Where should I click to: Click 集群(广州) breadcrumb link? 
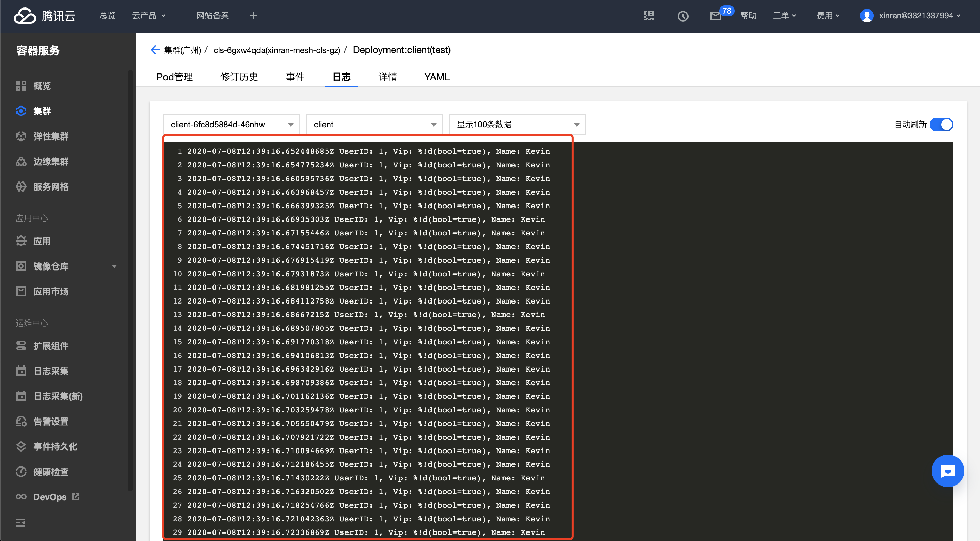pyautogui.click(x=183, y=50)
